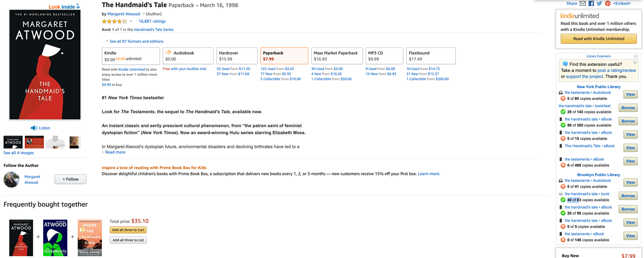This screenshot has width=644, height=258.
Task: Select the Hardcover format tab
Action: click(x=237, y=56)
